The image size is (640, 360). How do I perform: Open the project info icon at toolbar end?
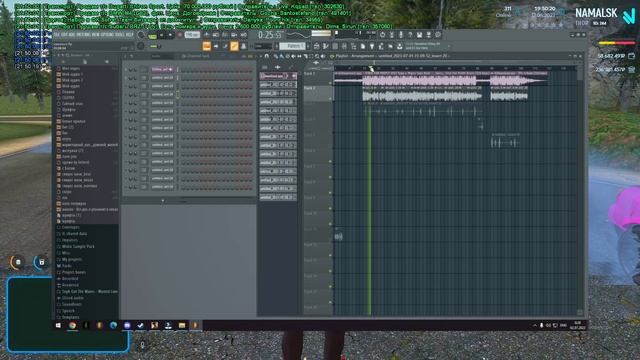click(x=438, y=35)
